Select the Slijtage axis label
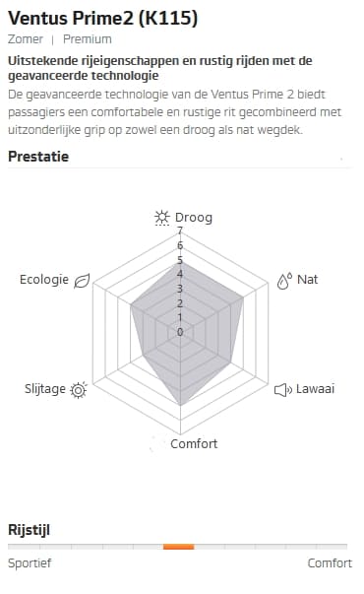The height and width of the screenshot is (594, 364). click(45, 389)
